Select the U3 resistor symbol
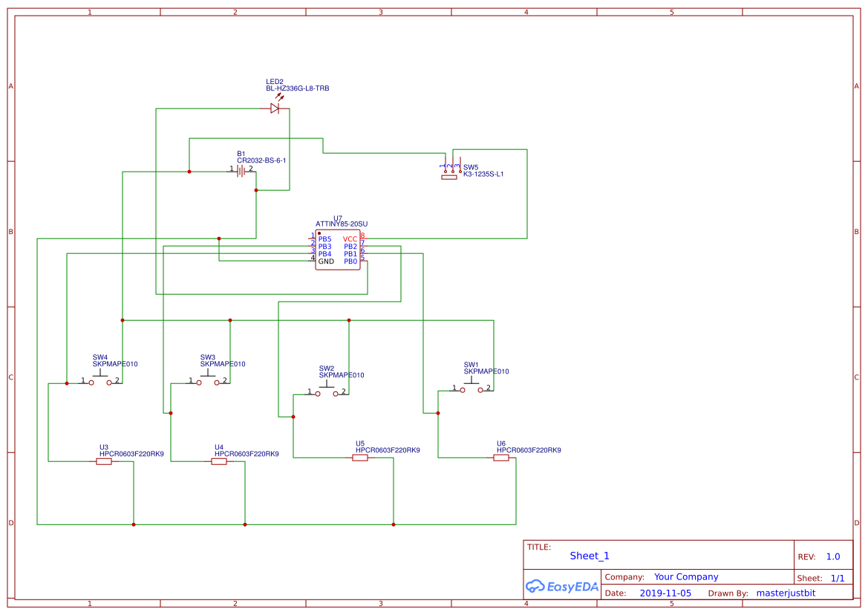 [104, 461]
